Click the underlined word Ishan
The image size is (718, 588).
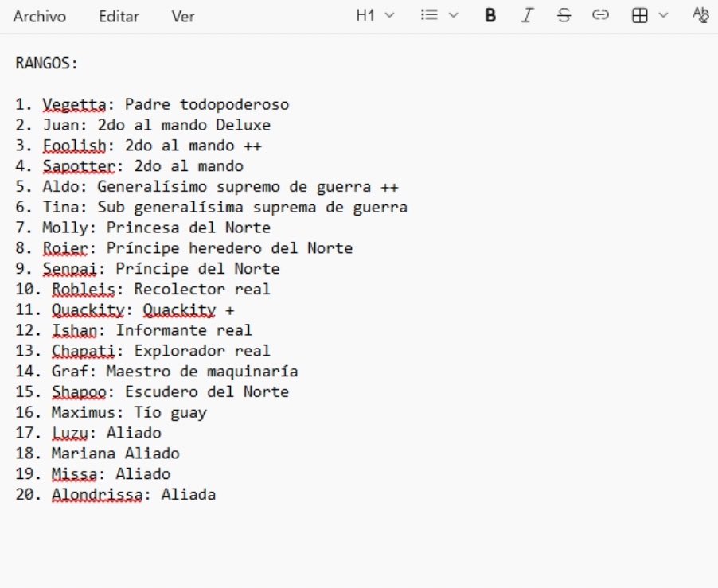click(x=74, y=330)
